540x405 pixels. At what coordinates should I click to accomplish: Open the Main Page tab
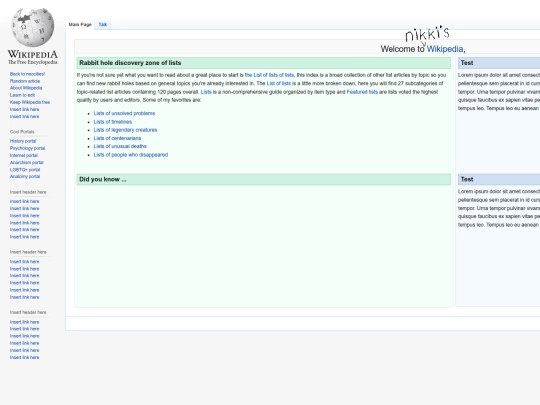point(80,24)
